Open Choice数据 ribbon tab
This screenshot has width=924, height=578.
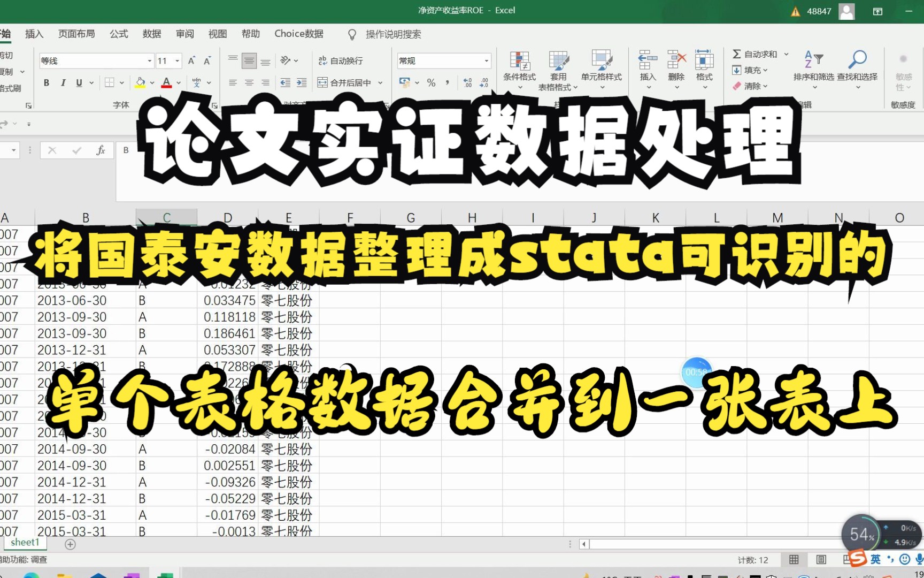tap(299, 34)
